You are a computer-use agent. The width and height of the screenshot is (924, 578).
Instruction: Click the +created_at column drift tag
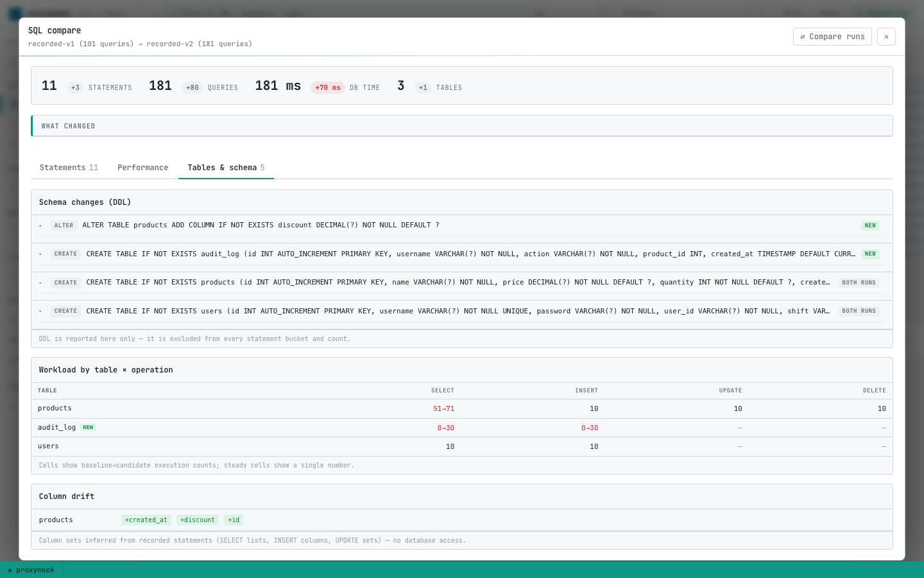[146, 520]
